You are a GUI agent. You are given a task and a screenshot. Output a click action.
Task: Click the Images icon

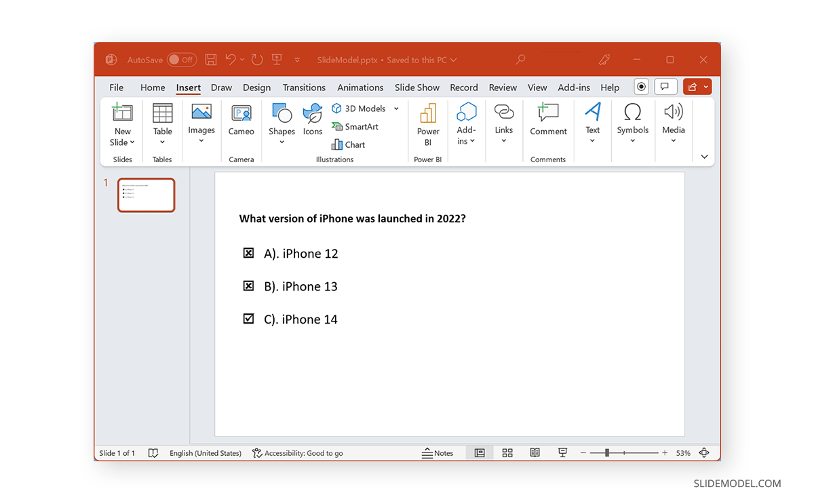pos(201,112)
